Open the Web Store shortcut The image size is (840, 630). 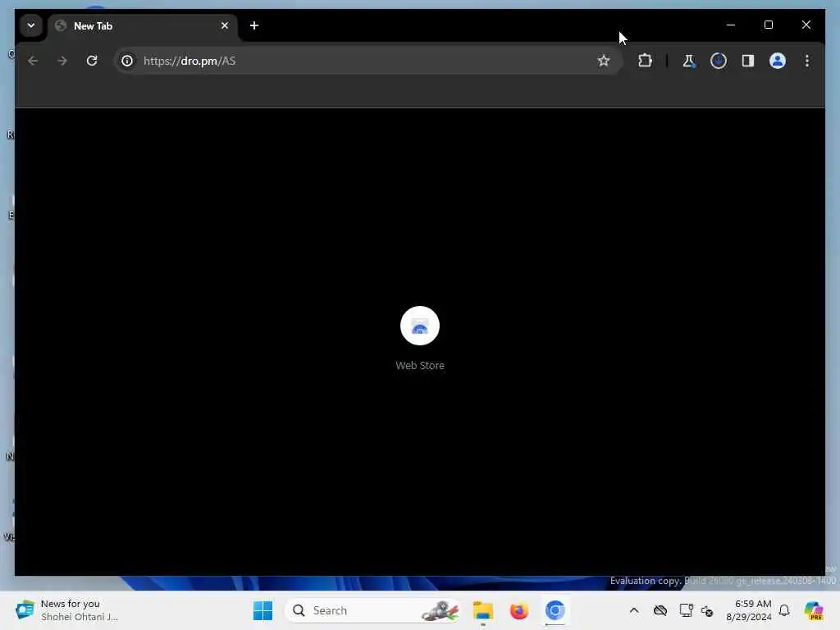pos(420,338)
